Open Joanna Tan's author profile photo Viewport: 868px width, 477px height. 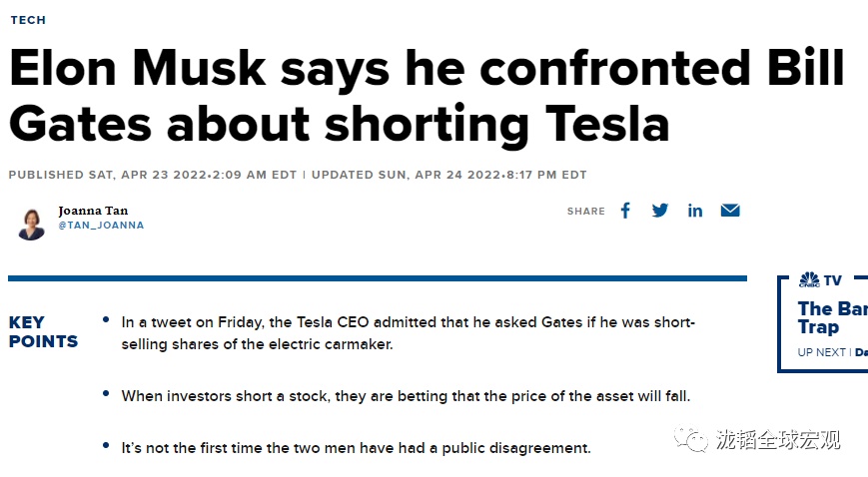tap(31, 222)
